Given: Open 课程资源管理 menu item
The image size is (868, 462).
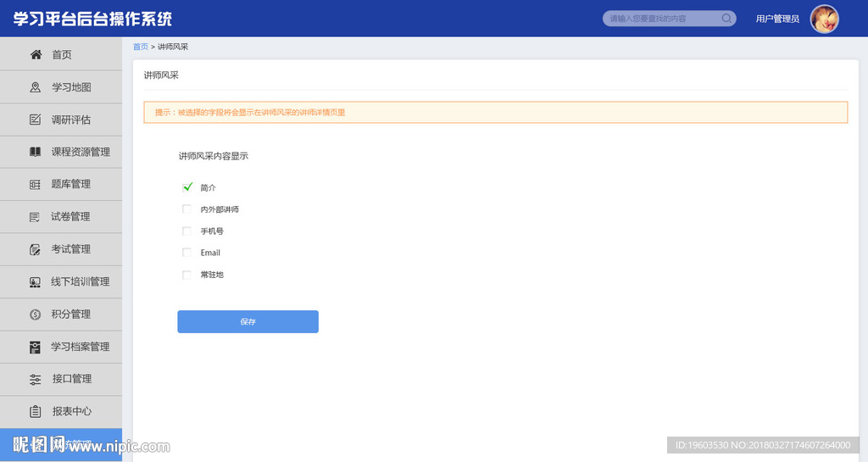Looking at the screenshot, I should point(61,152).
